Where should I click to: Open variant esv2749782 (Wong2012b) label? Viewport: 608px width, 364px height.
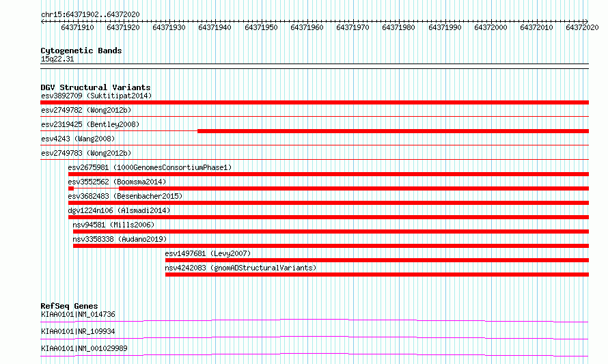86,110
